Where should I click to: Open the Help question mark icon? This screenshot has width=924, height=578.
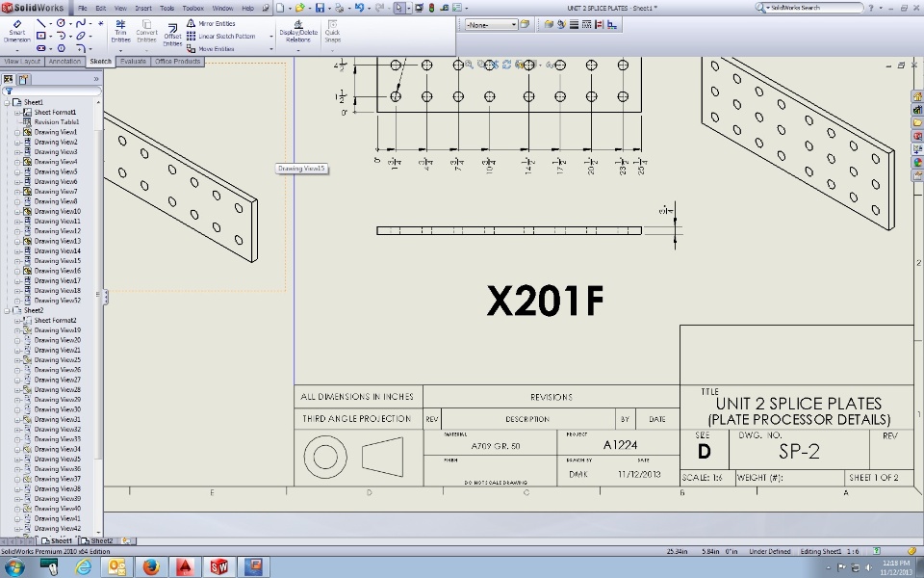coord(871,8)
